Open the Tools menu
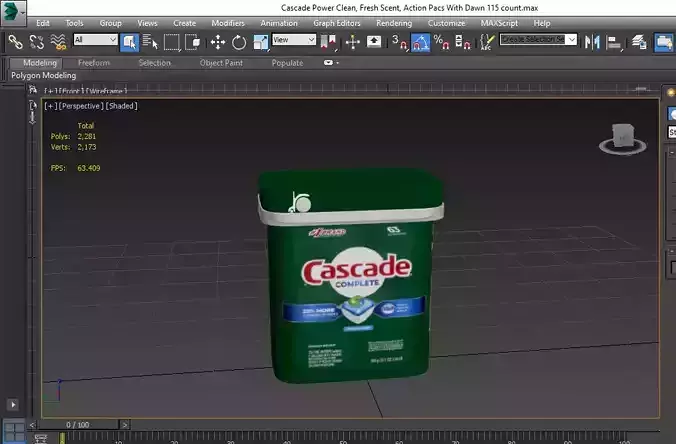This screenshot has width=676, height=444. tap(74, 23)
